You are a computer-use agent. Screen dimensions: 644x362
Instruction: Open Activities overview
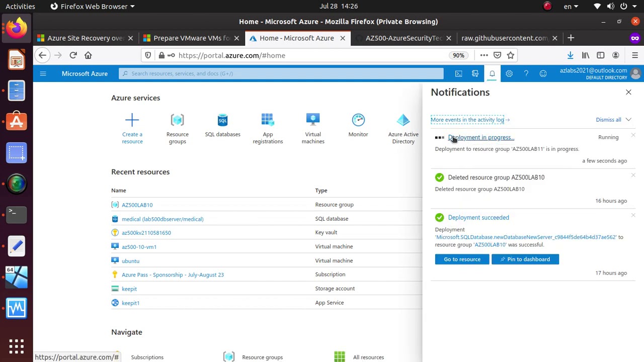(x=20, y=7)
